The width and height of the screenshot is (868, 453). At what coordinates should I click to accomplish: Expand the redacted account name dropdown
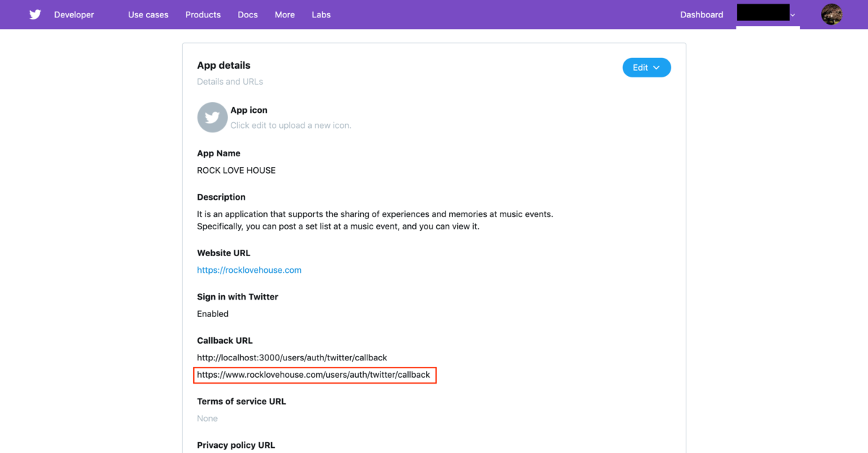point(767,14)
